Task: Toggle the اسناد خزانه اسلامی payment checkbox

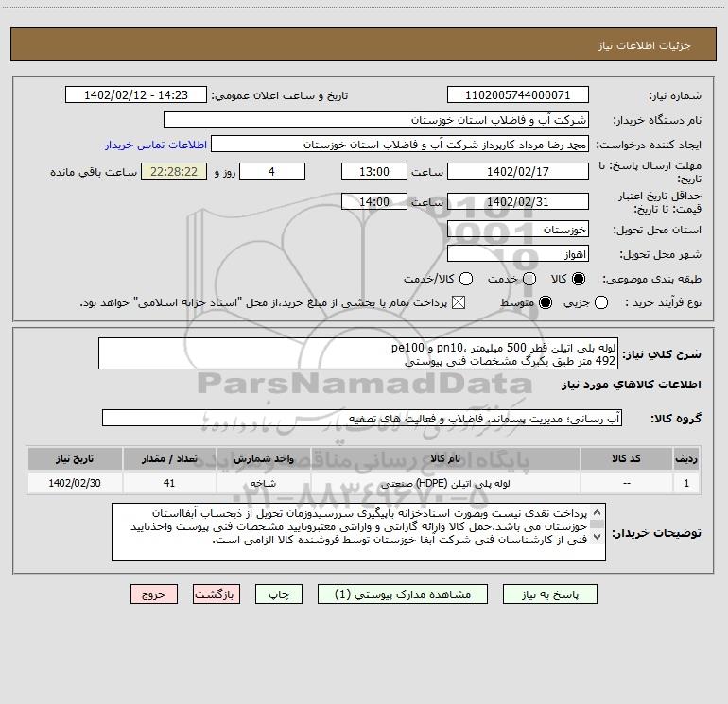Action: [x=459, y=302]
